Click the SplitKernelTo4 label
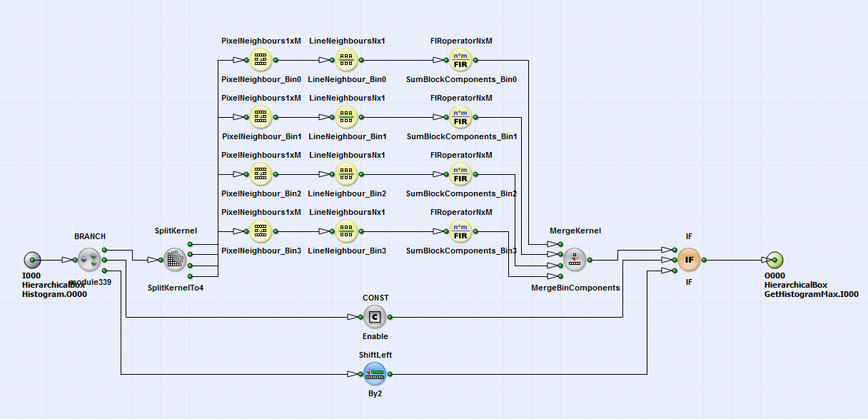Image resolution: width=868 pixels, height=419 pixels. (x=176, y=288)
